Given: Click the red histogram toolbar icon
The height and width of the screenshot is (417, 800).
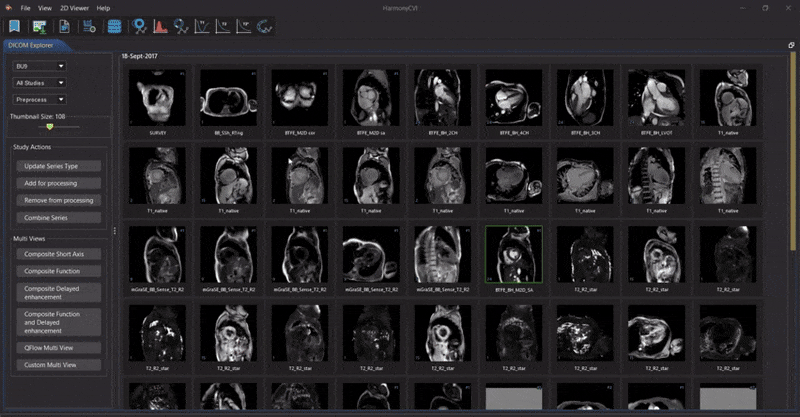Looking at the screenshot, I should [x=160, y=27].
